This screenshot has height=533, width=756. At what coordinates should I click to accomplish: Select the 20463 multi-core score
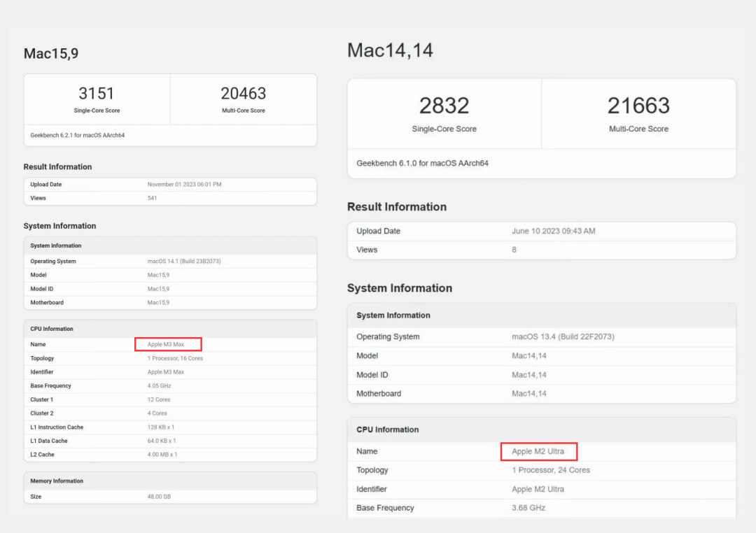(243, 94)
